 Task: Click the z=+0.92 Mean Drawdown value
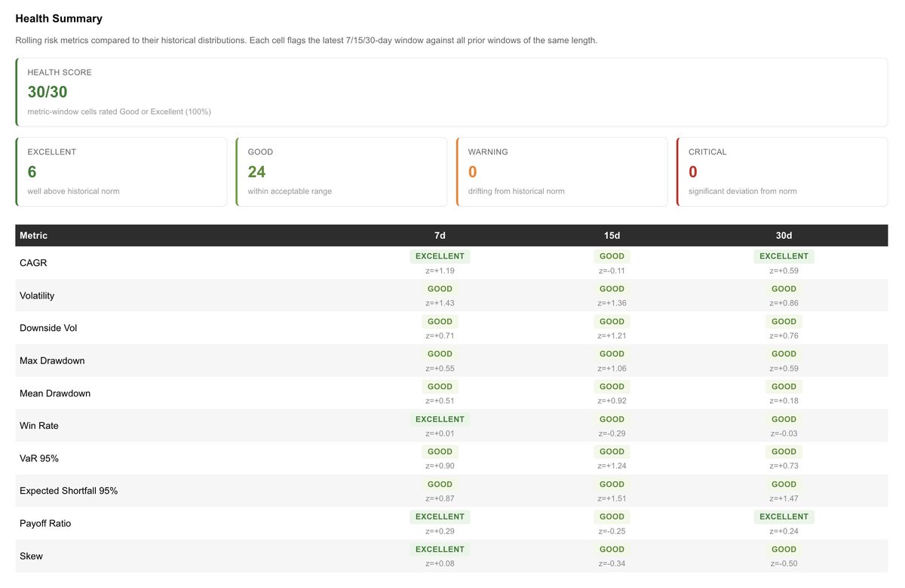[612, 401]
